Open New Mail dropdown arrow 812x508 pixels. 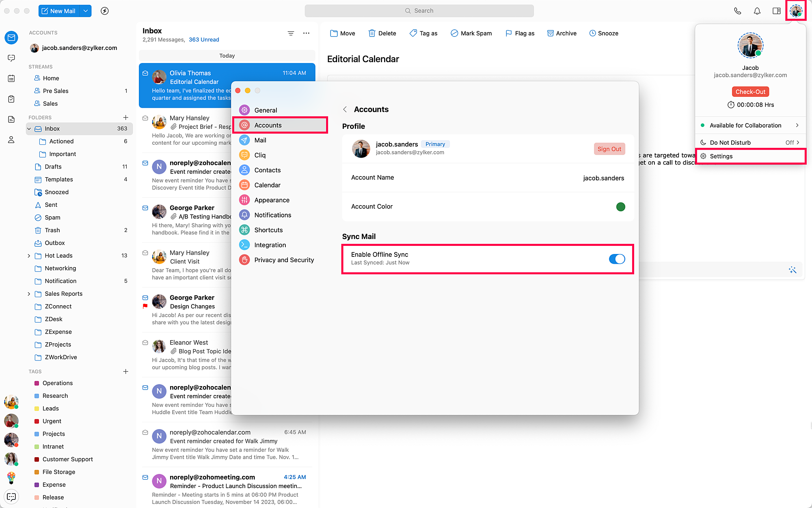coord(86,11)
